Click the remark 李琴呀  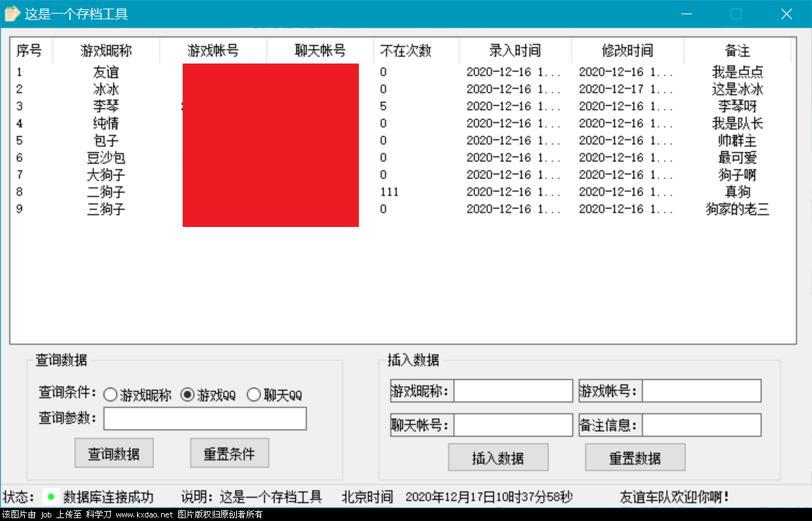(x=737, y=106)
